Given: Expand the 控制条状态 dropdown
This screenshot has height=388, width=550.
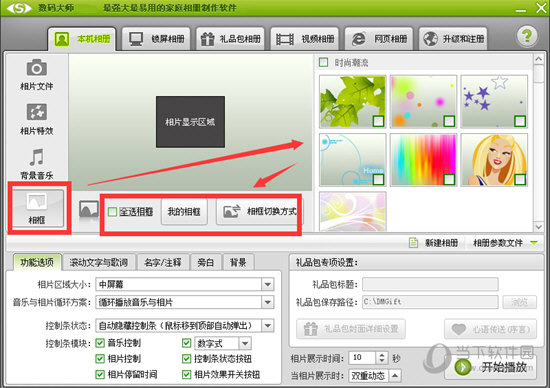Looking at the screenshot, I should coord(268,326).
